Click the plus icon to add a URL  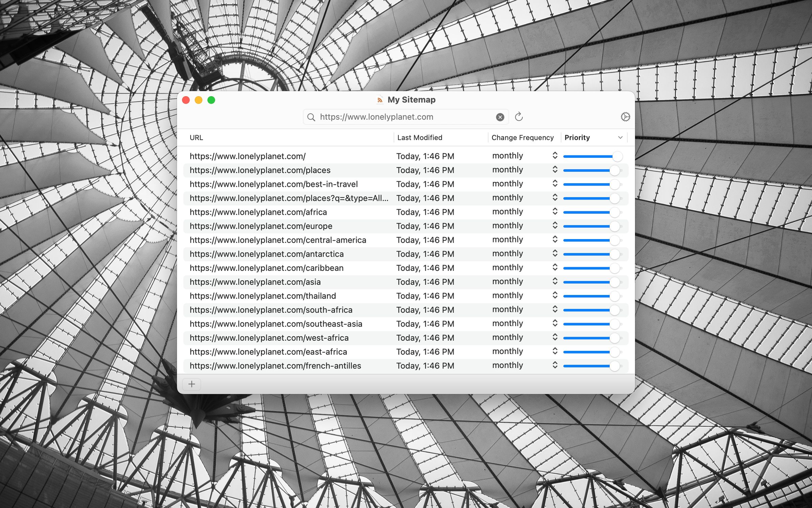pyautogui.click(x=192, y=384)
